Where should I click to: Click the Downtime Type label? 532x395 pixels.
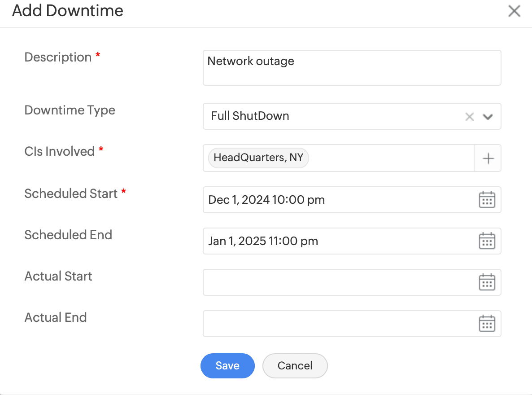[70, 110]
